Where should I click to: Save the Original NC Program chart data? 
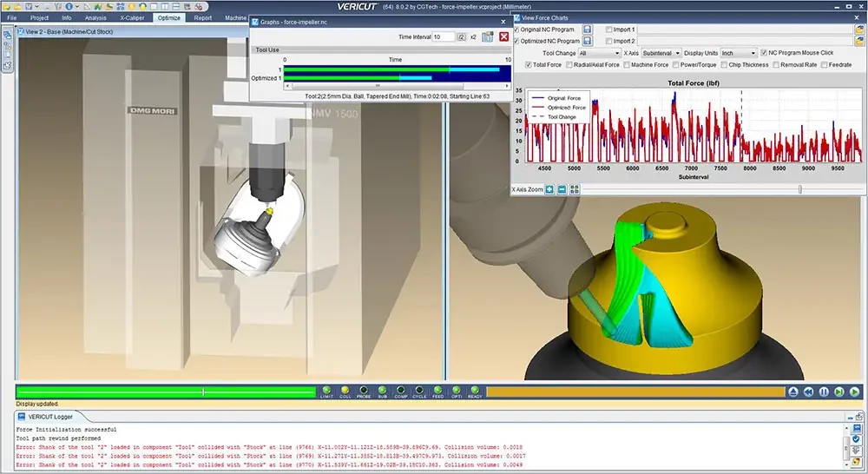(588, 30)
